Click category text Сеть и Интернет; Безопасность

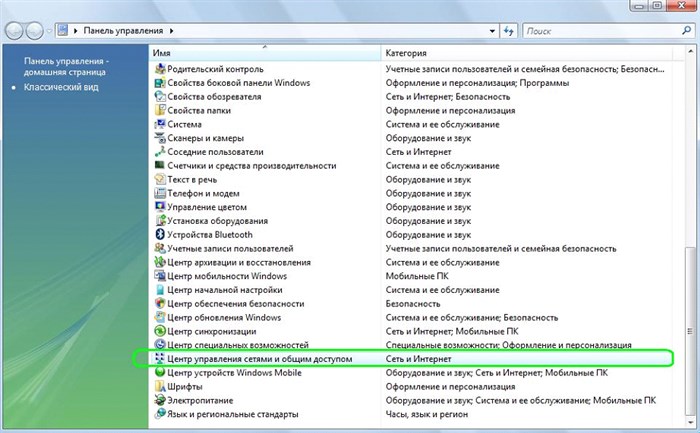tap(448, 96)
